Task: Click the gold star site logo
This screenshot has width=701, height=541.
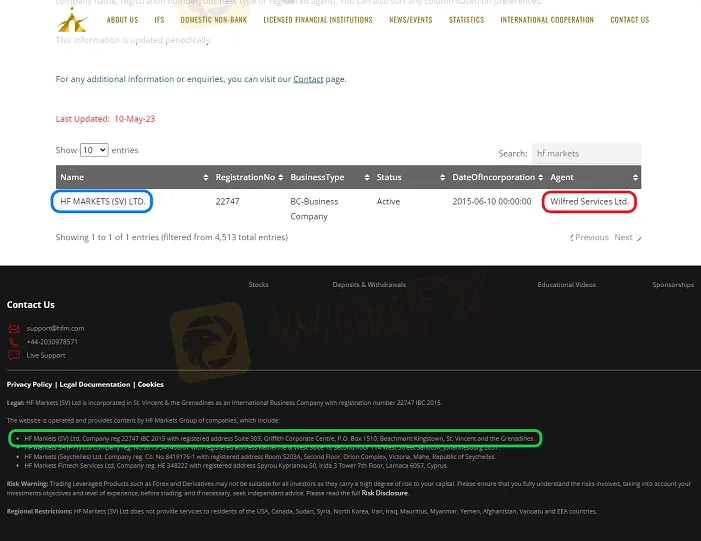Action: coord(72,20)
